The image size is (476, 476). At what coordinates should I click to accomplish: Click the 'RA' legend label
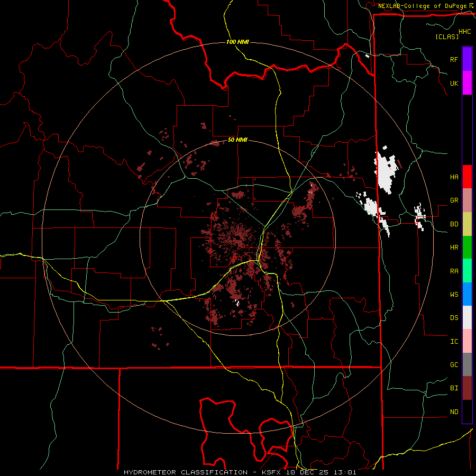tap(454, 271)
